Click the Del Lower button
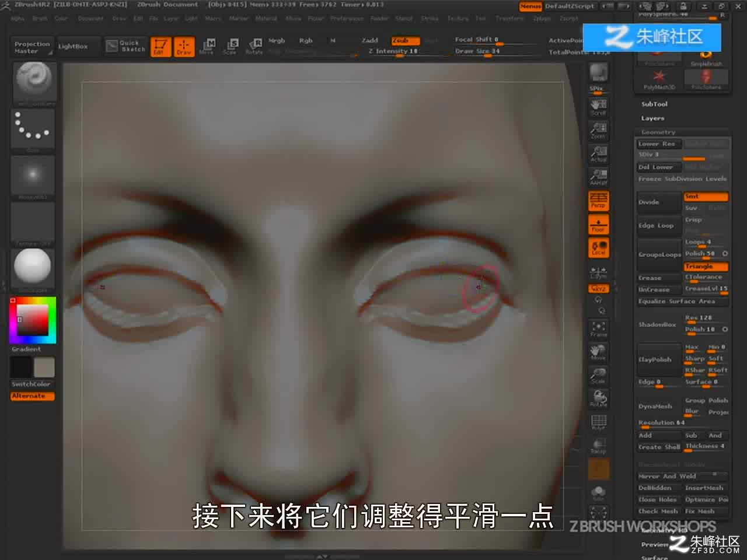 coord(659,167)
